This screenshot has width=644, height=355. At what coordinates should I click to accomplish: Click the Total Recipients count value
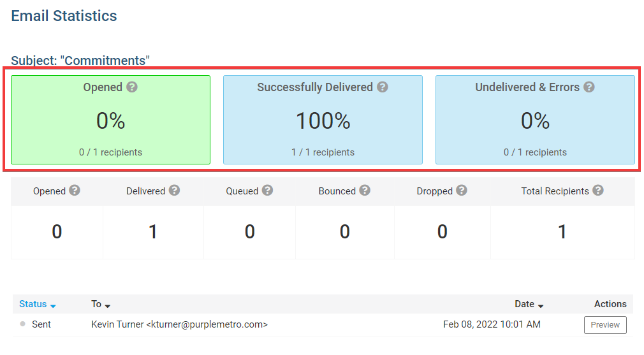click(562, 232)
